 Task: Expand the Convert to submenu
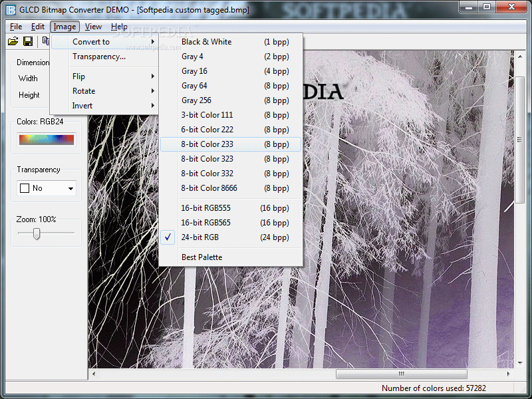(104, 42)
